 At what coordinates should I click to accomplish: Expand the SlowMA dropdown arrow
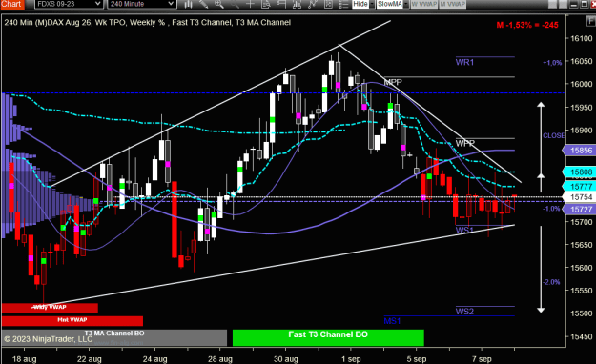coord(406,4)
